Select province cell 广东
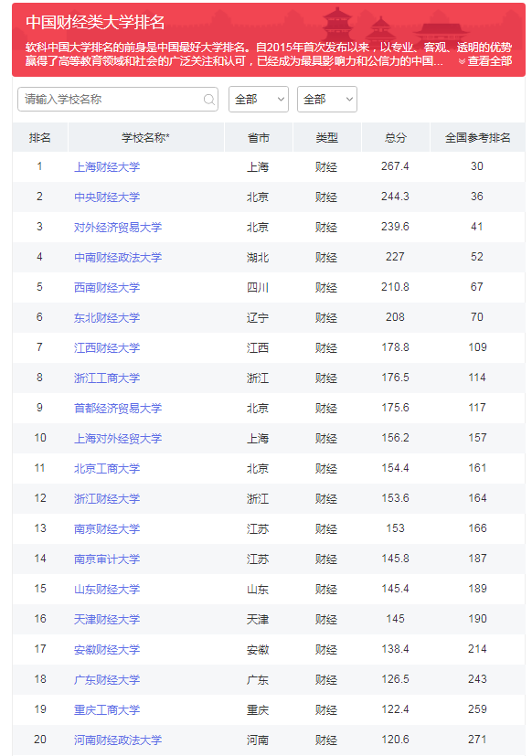 [258, 679]
